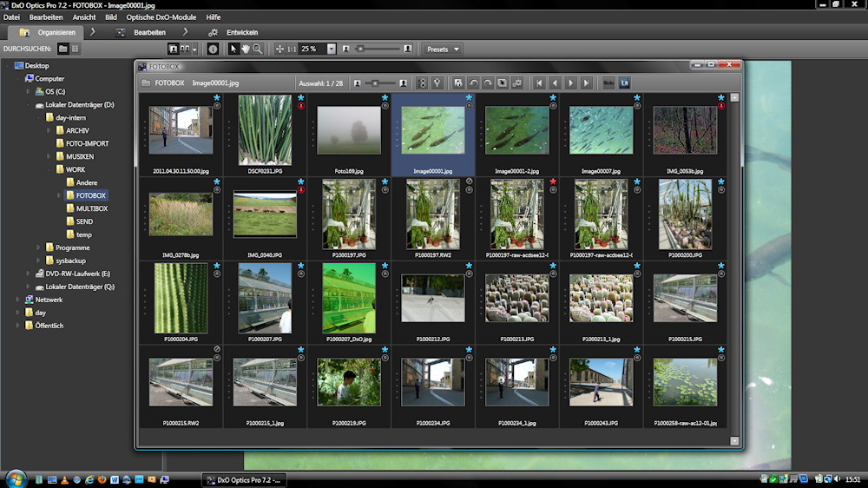Open the Presets dropdown
868x488 pixels.
point(443,49)
